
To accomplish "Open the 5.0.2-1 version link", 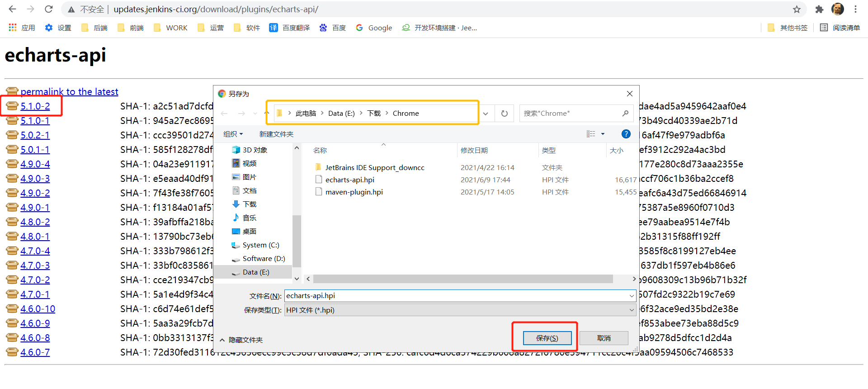I will (x=35, y=135).
